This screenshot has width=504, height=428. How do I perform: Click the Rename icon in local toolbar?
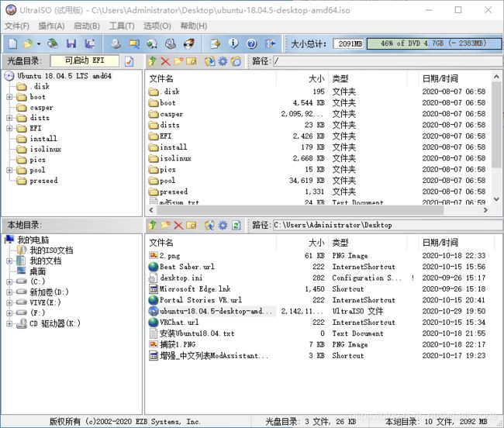(192, 226)
